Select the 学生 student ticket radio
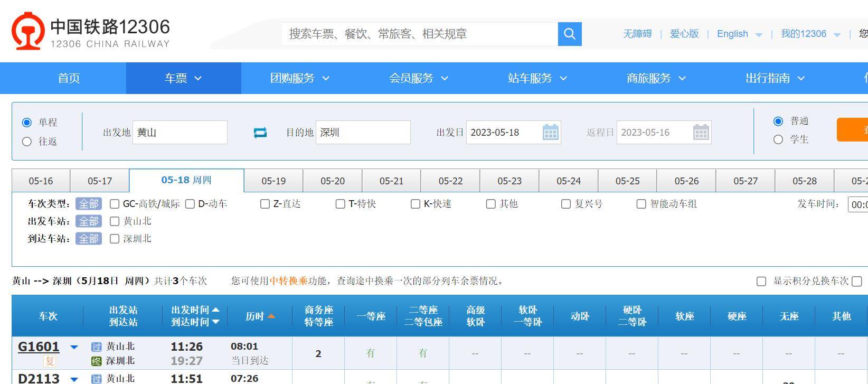Image resolution: width=868 pixels, height=384 pixels. tap(778, 139)
